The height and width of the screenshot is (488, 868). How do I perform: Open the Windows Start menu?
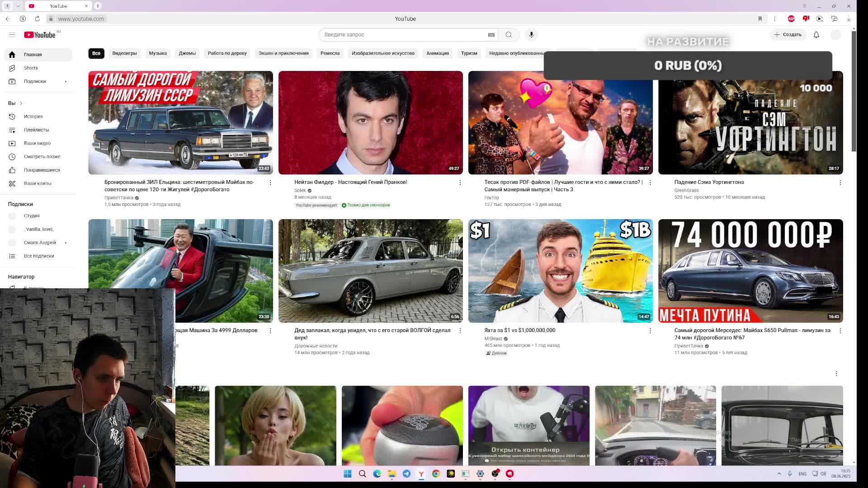(x=348, y=474)
